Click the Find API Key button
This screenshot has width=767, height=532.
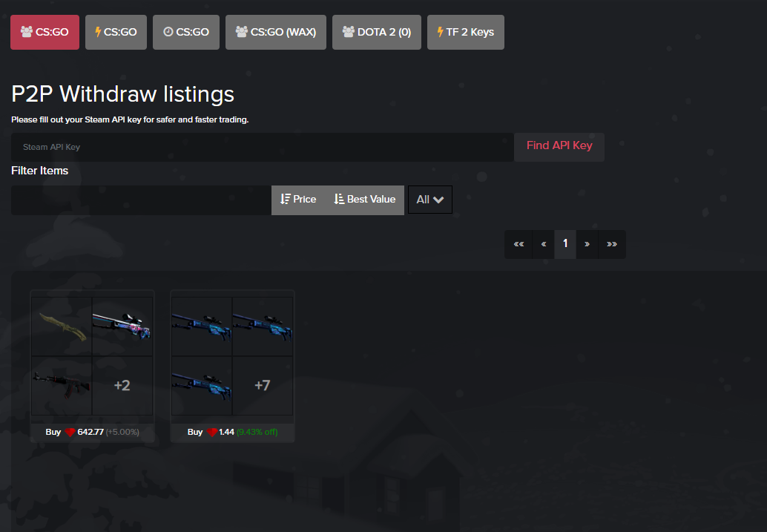point(559,146)
